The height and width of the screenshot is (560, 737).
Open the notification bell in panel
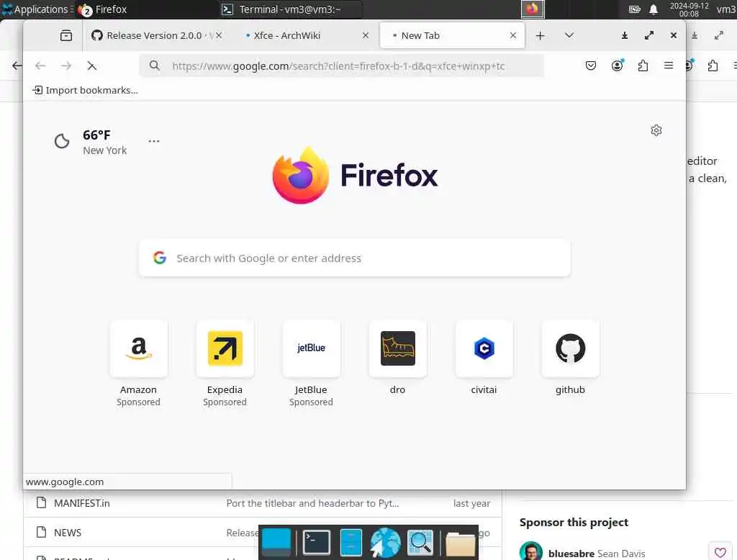(654, 9)
